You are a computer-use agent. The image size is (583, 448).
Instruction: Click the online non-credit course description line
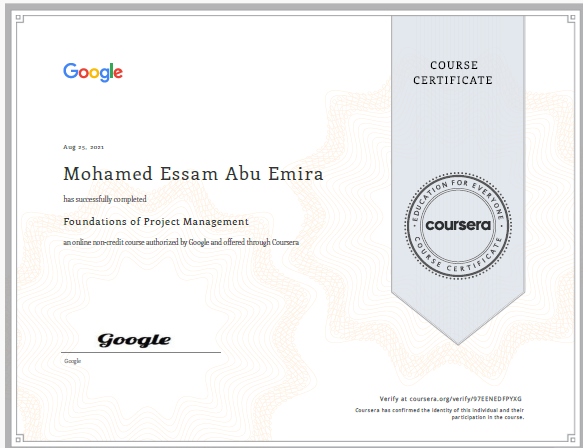point(181,242)
